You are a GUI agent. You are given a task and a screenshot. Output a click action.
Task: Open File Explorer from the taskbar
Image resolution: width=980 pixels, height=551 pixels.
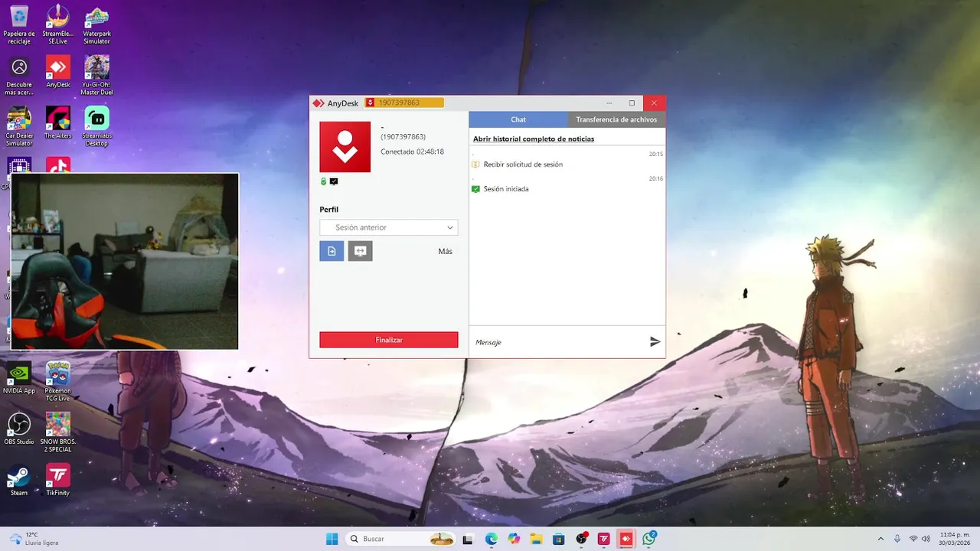[x=537, y=539]
